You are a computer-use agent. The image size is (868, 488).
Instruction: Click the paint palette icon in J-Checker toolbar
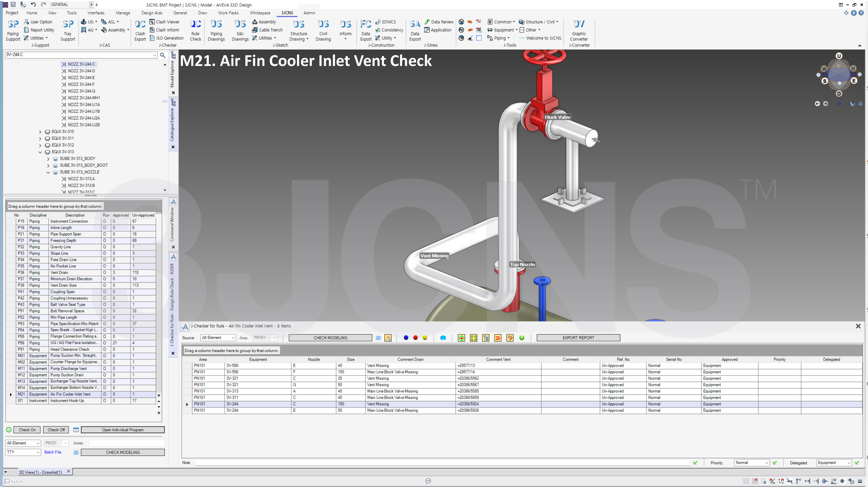click(x=510, y=338)
